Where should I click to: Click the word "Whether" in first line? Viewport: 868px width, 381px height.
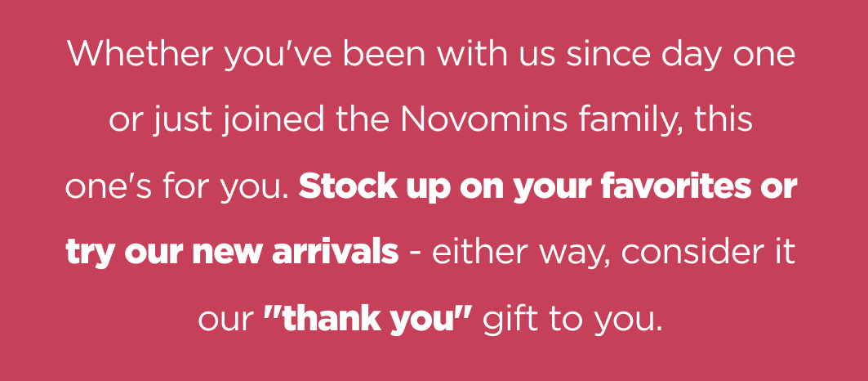(140, 54)
